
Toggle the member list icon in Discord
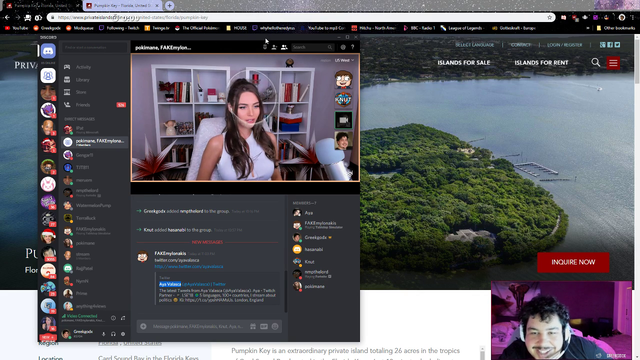point(284,47)
